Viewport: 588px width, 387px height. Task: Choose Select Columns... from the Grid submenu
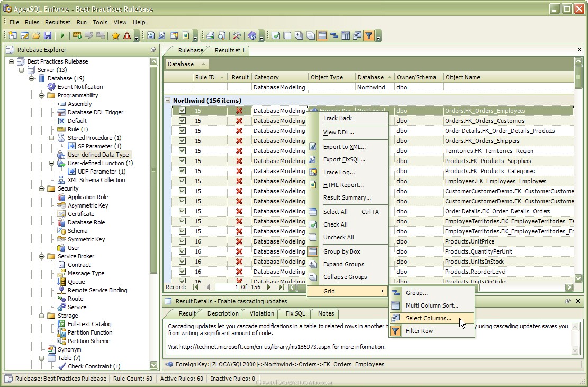tap(432, 318)
